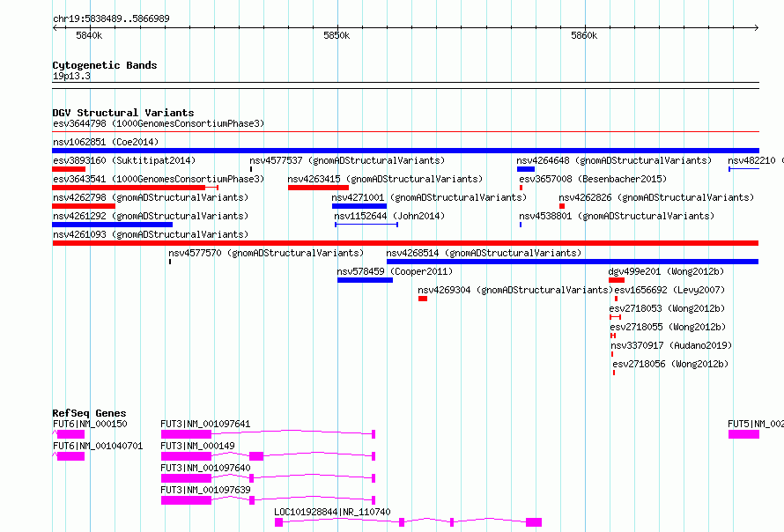
Task: Open the nsv4263415 gnomAD variant label
Action: 385,179
